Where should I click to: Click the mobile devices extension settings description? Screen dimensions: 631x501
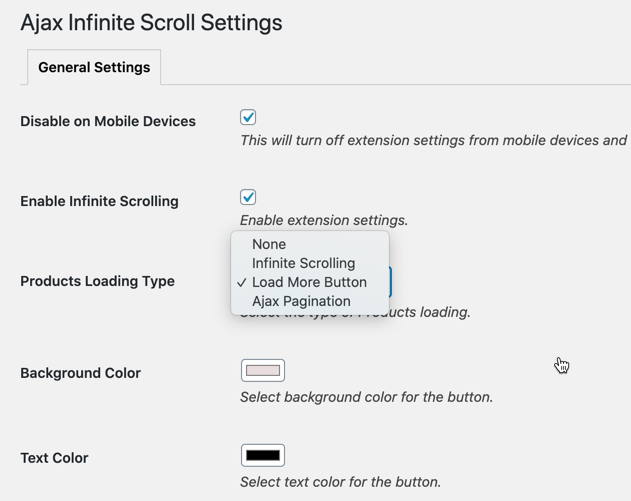pyautogui.click(x=433, y=140)
